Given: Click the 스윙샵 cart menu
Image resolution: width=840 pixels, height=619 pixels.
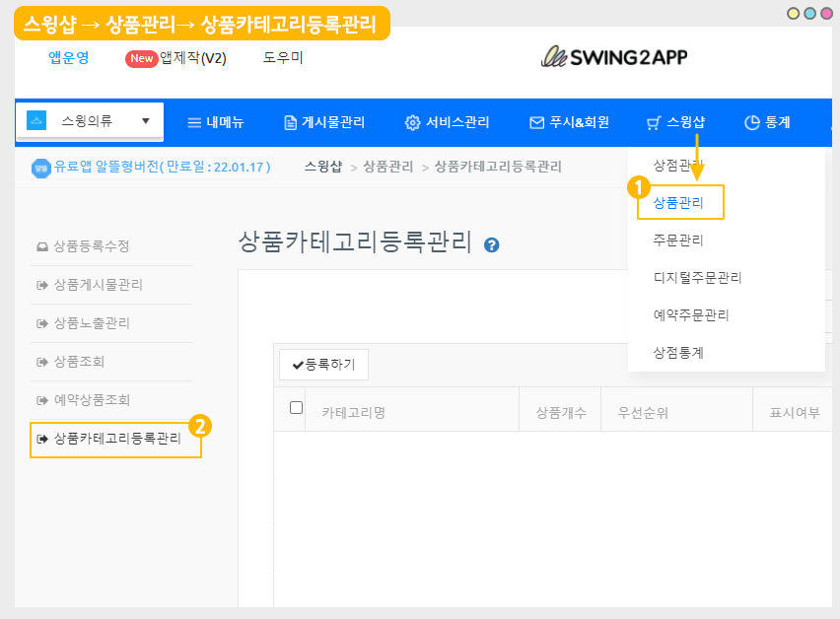Looking at the screenshot, I should coord(675,122).
